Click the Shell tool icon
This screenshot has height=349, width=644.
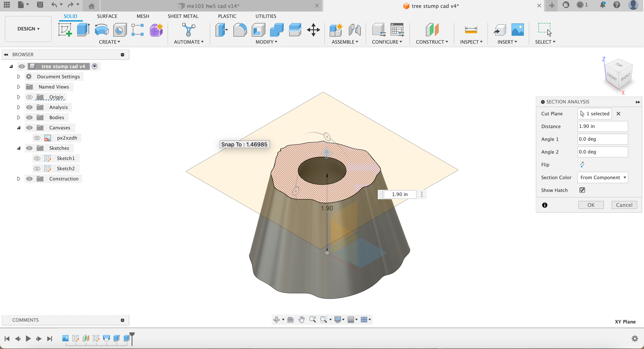pos(258,30)
